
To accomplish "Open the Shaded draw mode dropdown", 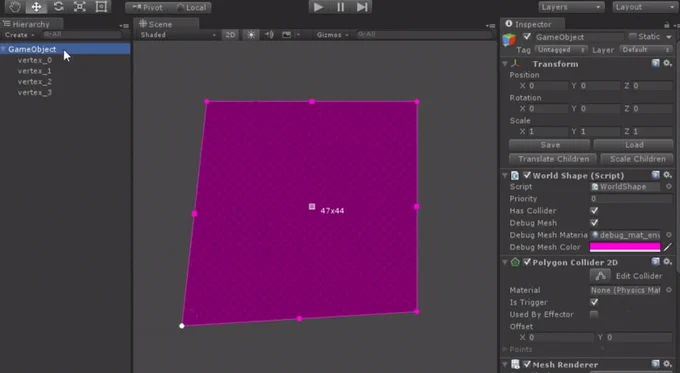I will pyautogui.click(x=178, y=35).
